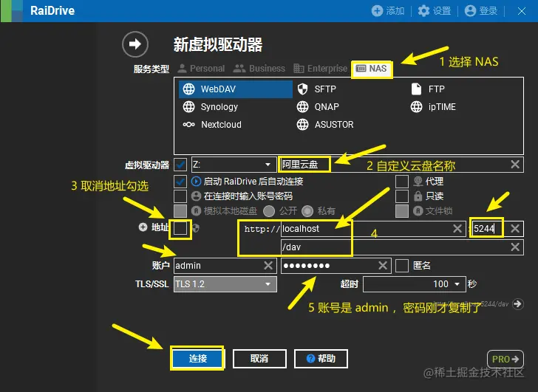Screen dimensions: 538x392
Task: Toggle the virtual drive checkbox next to Z:
Action: point(180,165)
